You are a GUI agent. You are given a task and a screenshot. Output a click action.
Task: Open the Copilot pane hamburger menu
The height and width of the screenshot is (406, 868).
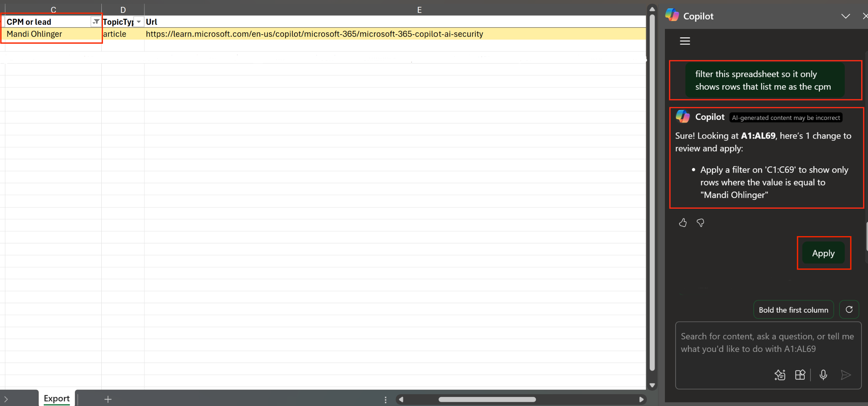coord(685,41)
